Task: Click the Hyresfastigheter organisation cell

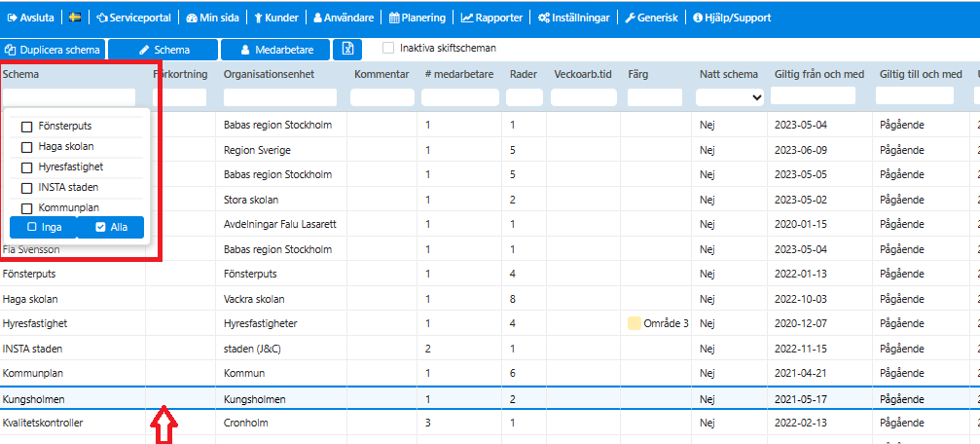Action: 260,323
